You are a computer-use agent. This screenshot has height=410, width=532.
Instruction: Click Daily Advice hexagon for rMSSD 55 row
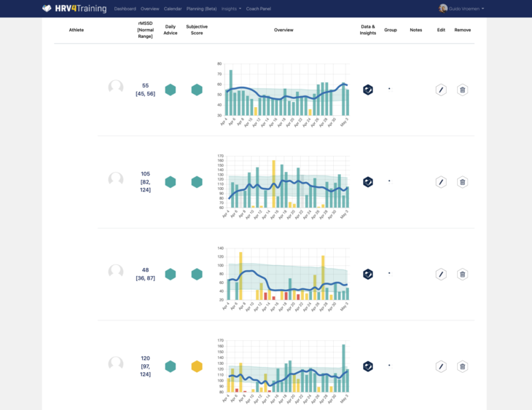tap(171, 90)
